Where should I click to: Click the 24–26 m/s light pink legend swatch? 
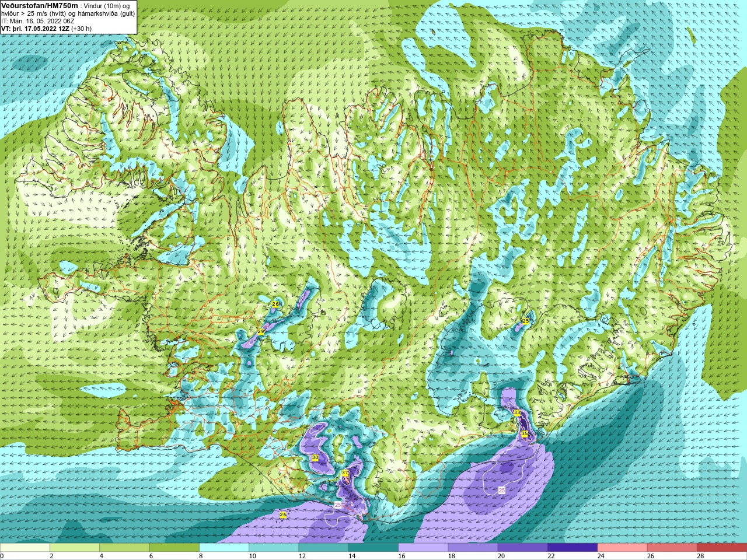(x=622, y=548)
